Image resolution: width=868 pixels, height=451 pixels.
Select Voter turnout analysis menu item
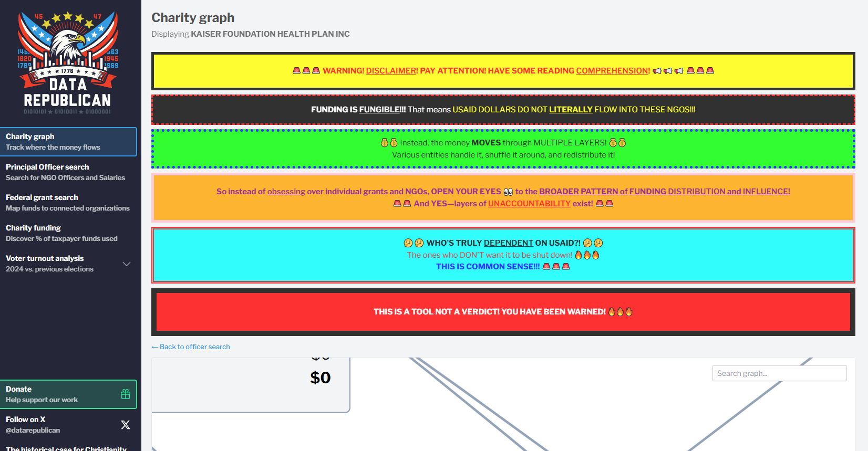click(68, 264)
